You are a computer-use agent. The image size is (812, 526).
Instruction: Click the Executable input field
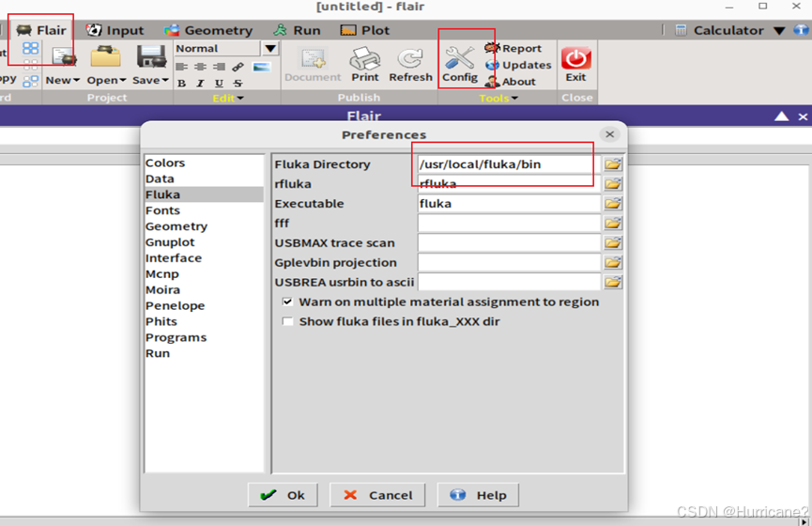(509, 204)
